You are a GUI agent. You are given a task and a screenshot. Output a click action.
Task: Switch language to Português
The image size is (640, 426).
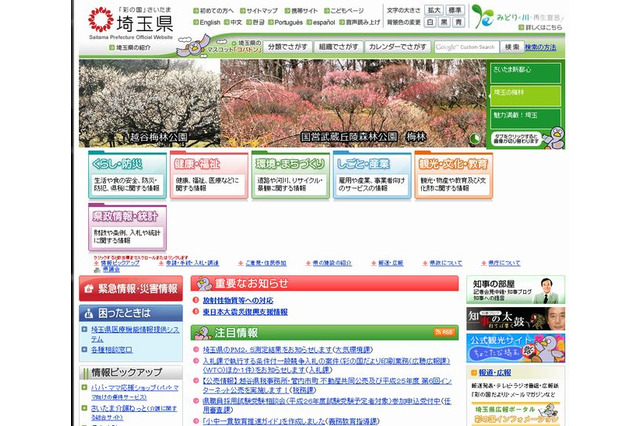coord(286,22)
